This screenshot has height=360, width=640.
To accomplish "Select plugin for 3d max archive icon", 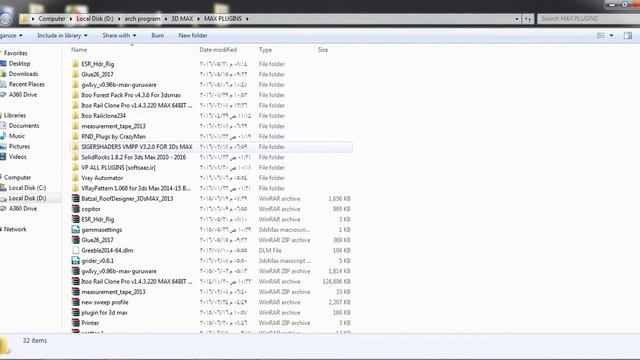I will click(76, 313).
